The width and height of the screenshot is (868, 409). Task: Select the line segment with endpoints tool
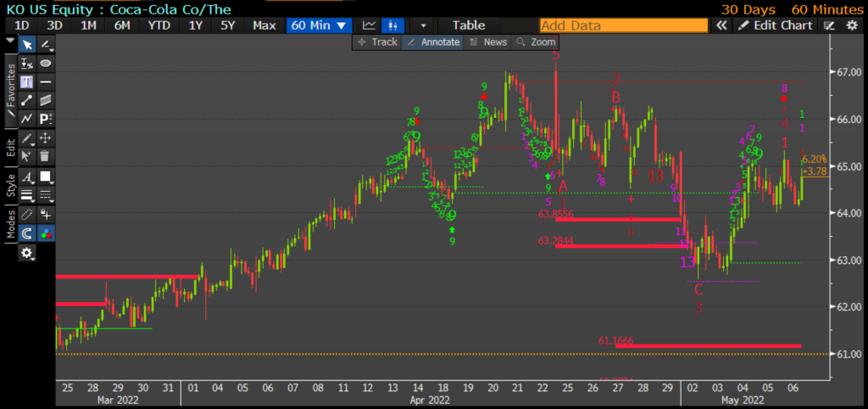26,100
